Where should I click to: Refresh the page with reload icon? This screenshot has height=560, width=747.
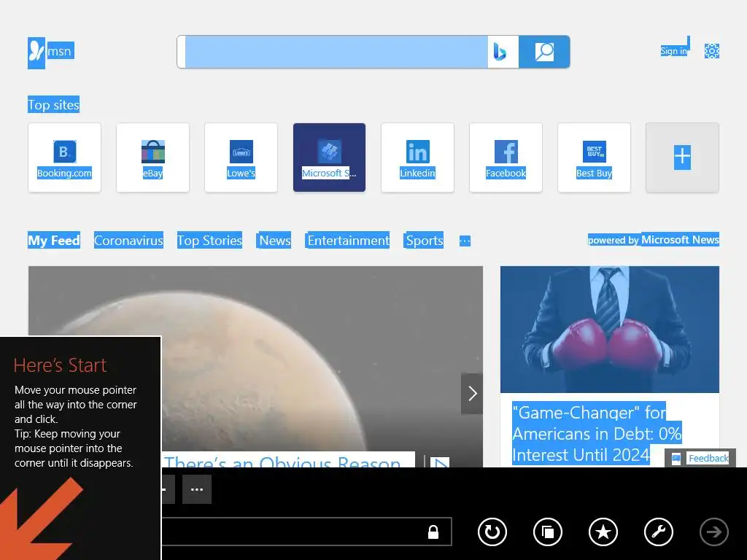coord(492,532)
